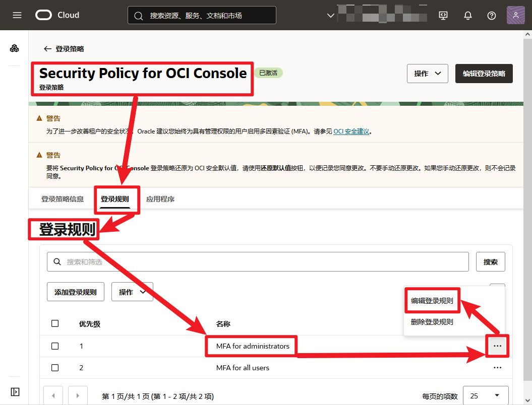The width and height of the screenshot is (532, 405).
Task: Choose 编辑登录规则 from the context menu
Action: (x=432, y=301)
